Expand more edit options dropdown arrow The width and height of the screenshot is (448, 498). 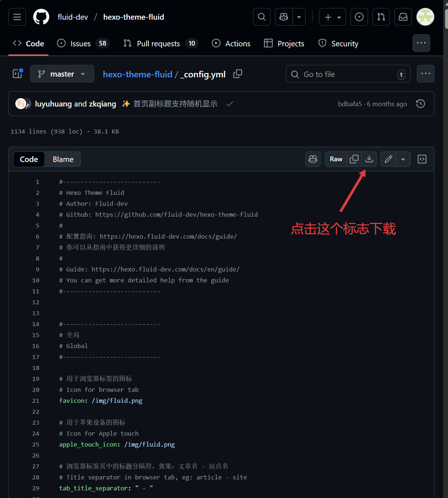(403, 159)
